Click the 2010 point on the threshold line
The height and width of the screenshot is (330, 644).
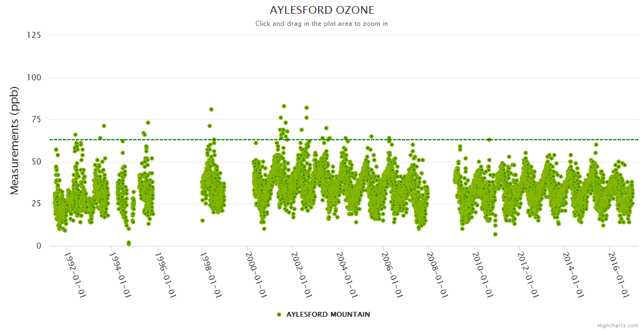click(489, 140)
